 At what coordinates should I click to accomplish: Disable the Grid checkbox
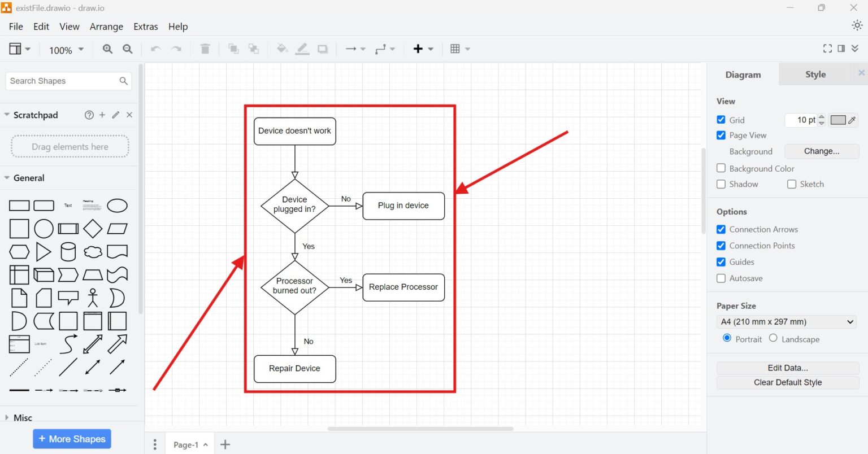tap(721, 120)
